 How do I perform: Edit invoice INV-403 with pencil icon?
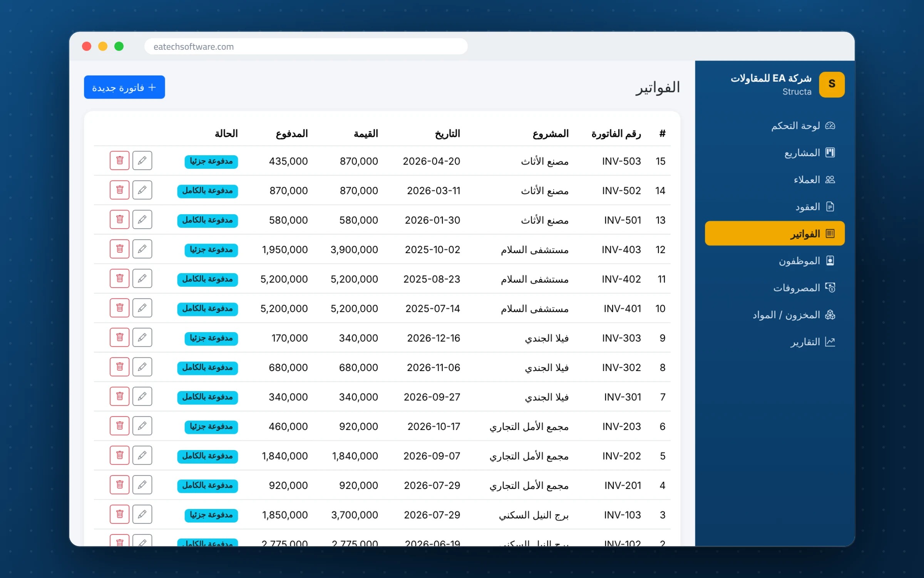pos(142,249)
